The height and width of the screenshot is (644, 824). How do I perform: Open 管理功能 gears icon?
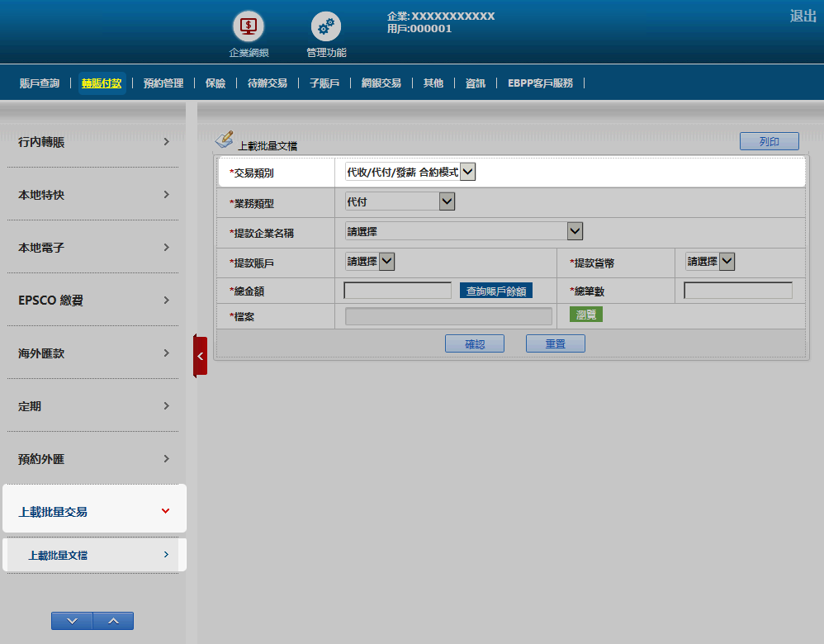[325, 26]
